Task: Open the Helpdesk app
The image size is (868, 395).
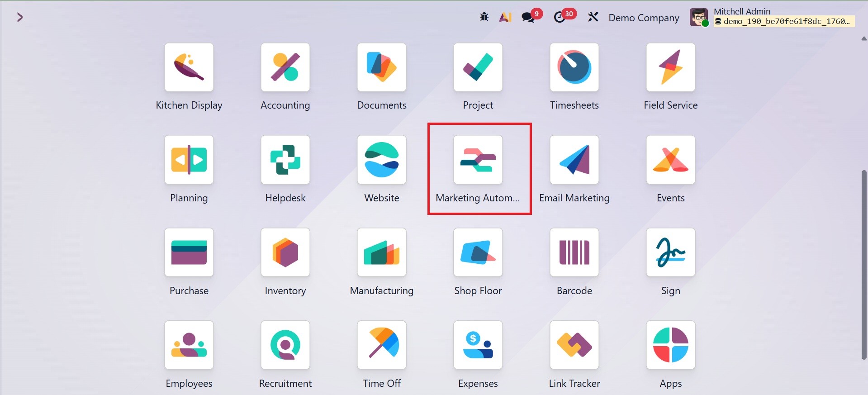Action: pos(285,160)
